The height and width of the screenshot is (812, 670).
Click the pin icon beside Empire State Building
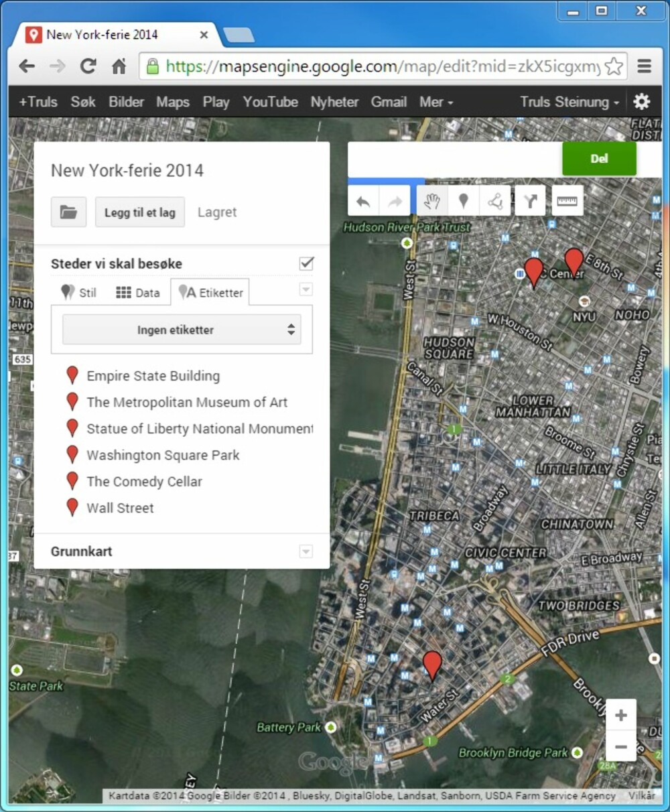(72, 376)
